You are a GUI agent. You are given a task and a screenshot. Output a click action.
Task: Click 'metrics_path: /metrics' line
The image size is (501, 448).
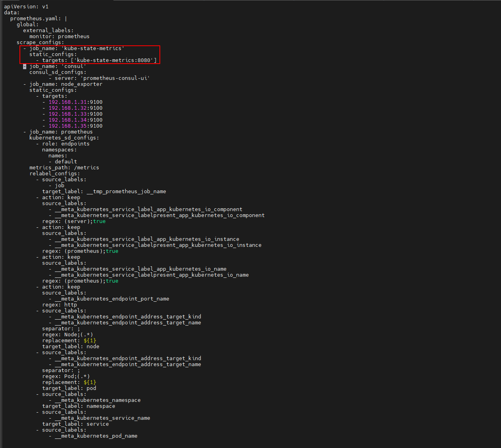[x=64, y=168]
